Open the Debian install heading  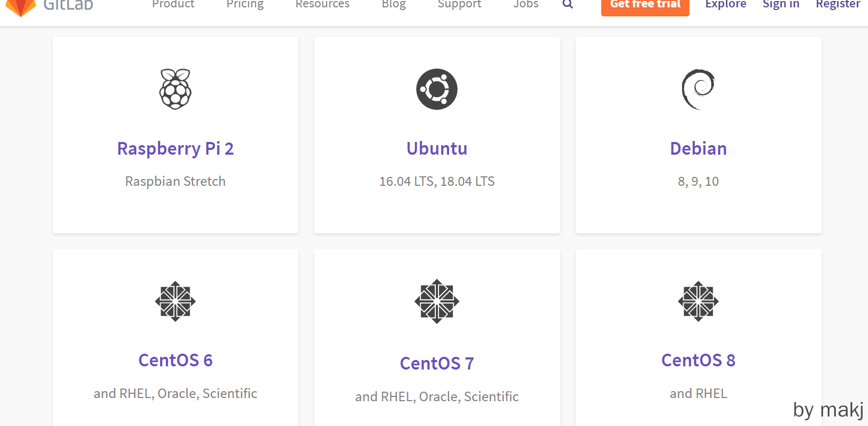698,149
